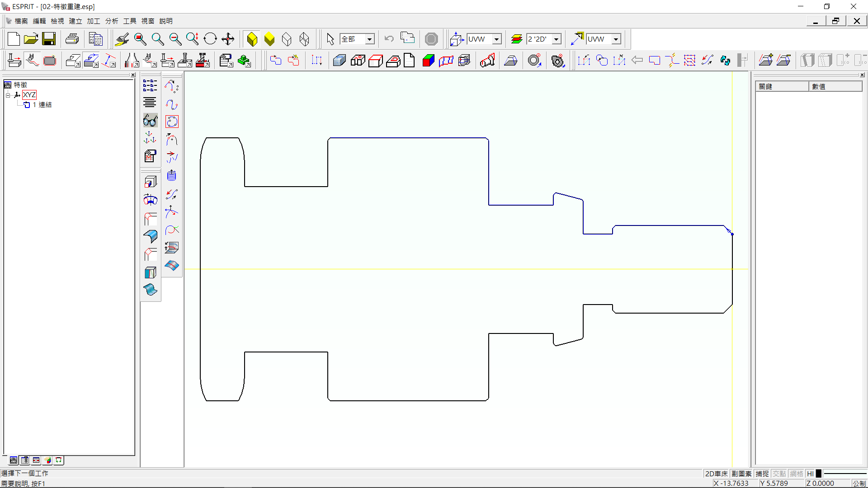Select the red-green solid cube icon
Viewport: 868px width, 488px height.
[428, 61]
